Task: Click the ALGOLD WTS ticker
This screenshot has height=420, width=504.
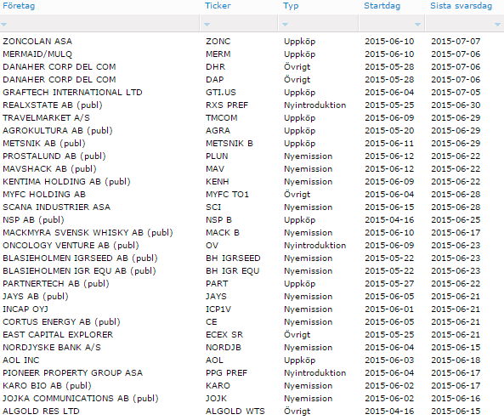Action: pyautogui.click(x=235, y=411)
